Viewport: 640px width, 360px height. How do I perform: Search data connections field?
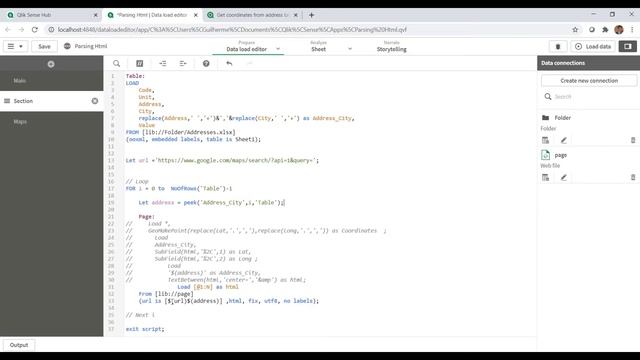[x=589, y=97]
